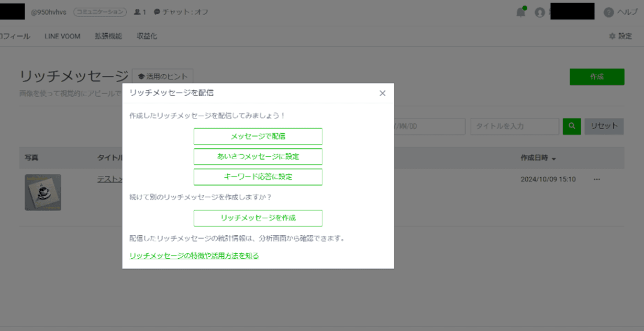
Task: Select メッセージで配信 in the dialog
Action: (258, 136)
